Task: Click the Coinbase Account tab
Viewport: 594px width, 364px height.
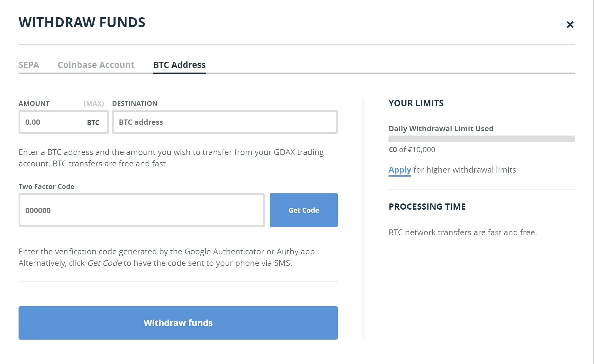Action: (95, 65)
